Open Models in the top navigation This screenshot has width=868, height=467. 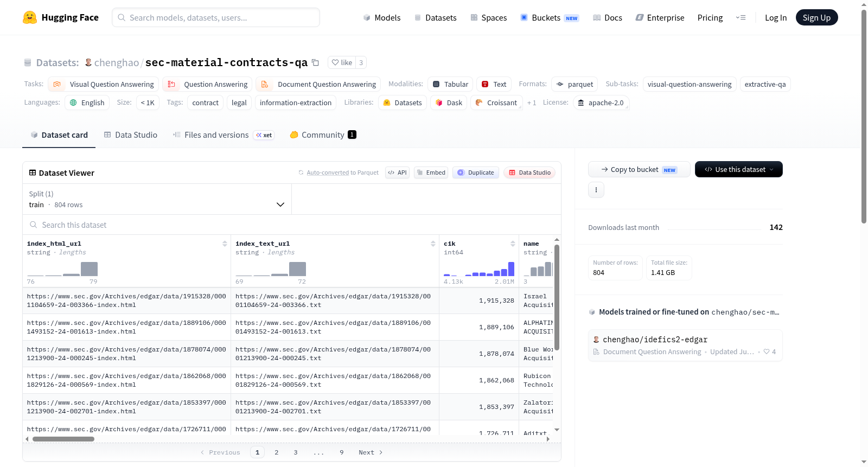click(x=382, y=17)
